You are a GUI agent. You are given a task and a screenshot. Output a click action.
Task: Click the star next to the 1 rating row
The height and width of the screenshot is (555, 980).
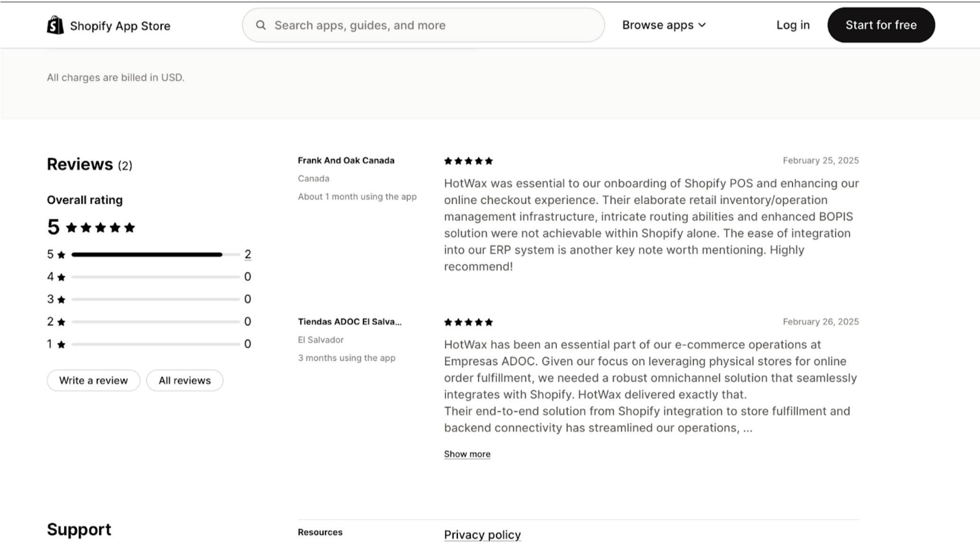[61, 345]
